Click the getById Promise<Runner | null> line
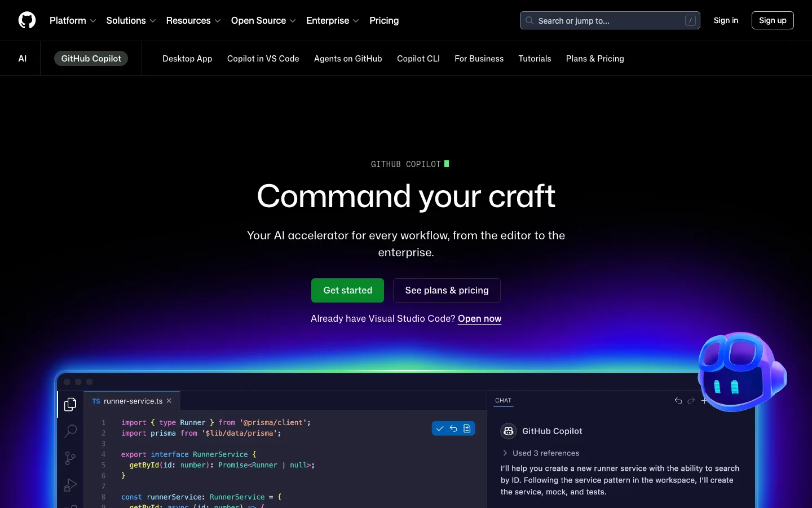The width and height of the screenshot is (812, 508). (x=222, y=465)
